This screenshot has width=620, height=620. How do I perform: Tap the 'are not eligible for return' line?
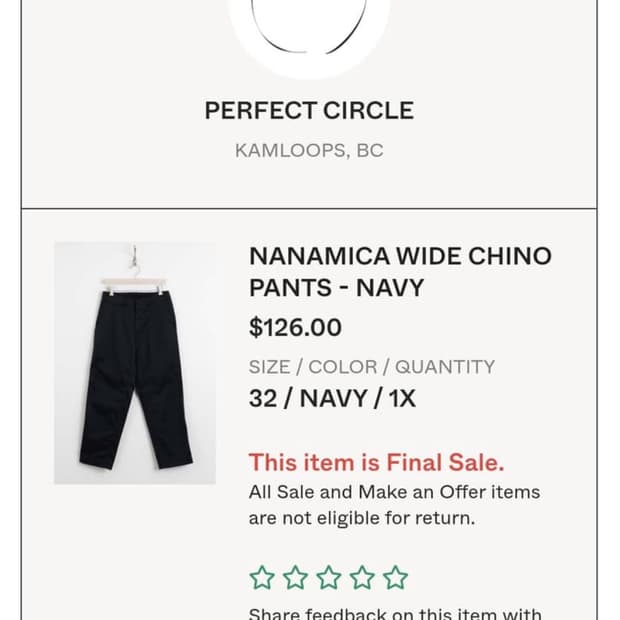coord(362,518)
